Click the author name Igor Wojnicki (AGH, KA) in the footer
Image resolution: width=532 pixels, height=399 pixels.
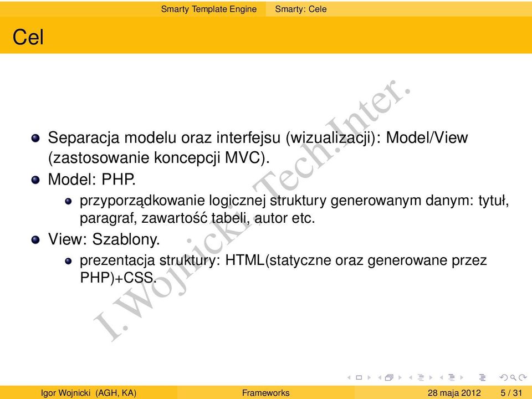tap(89, 393)
